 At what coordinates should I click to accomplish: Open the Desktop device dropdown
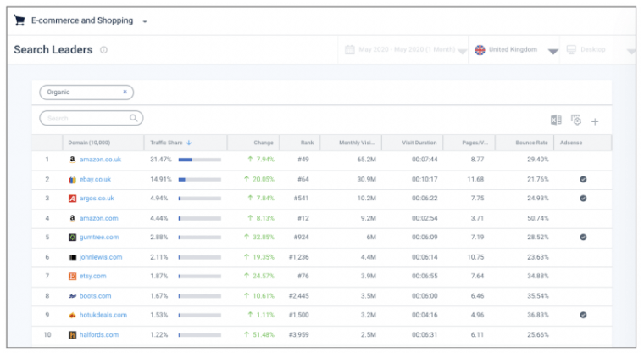tap(630, 51)
